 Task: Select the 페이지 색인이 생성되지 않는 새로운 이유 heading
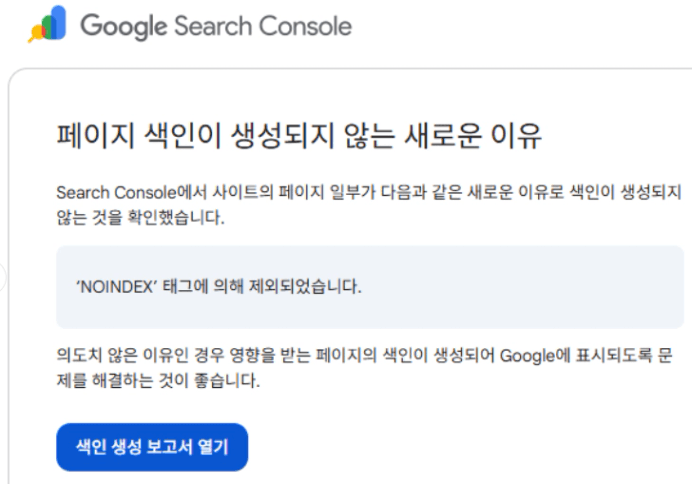click(x=299, y=137)
